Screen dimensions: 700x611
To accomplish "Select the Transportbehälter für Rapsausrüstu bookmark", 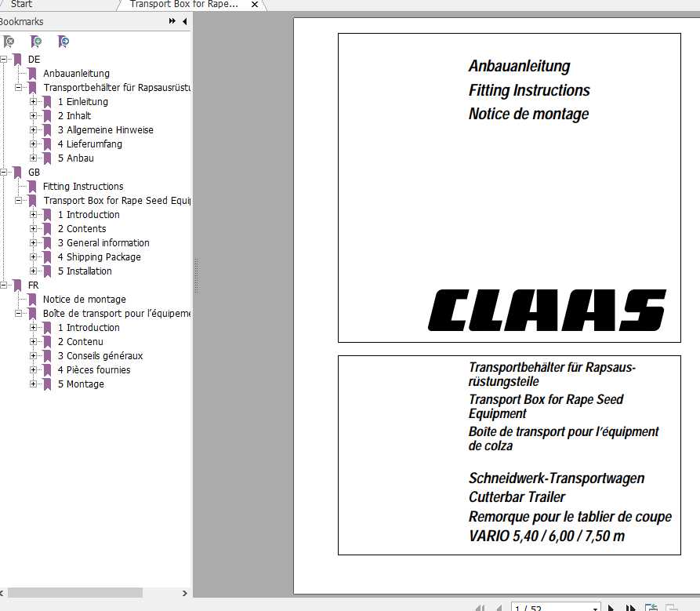I will 117,87.
